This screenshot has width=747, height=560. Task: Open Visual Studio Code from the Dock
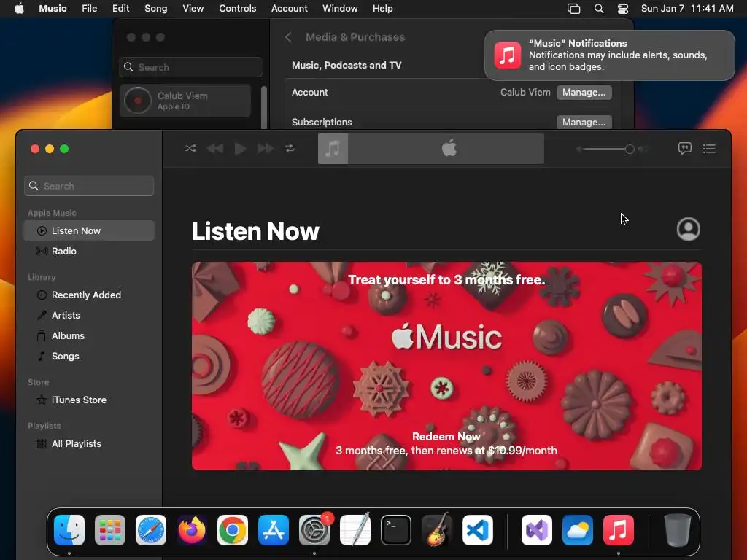point(478,530)
